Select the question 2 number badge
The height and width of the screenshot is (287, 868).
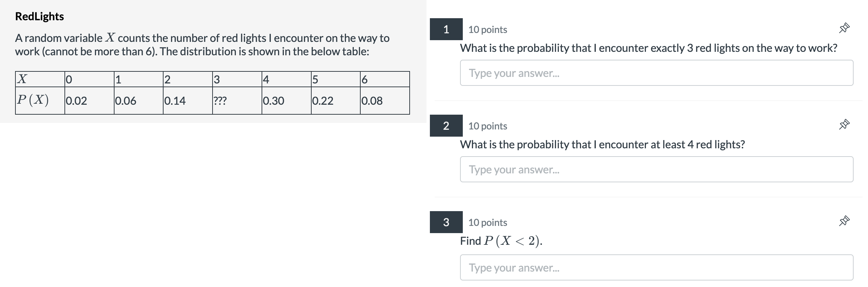click(446, 126)
